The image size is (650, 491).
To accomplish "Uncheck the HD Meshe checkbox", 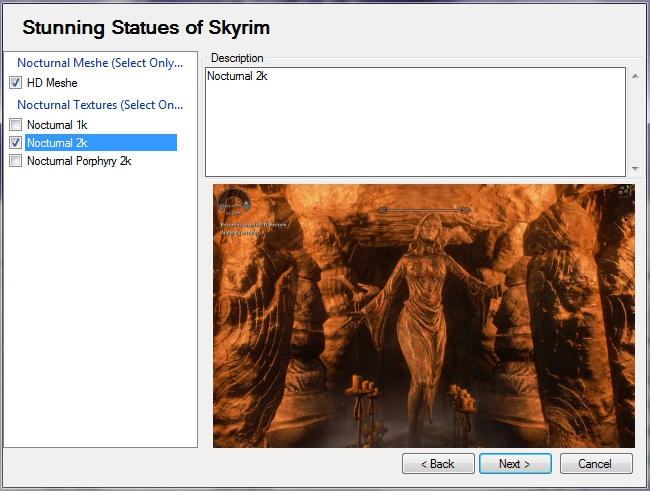I will [x=15, y=83].
